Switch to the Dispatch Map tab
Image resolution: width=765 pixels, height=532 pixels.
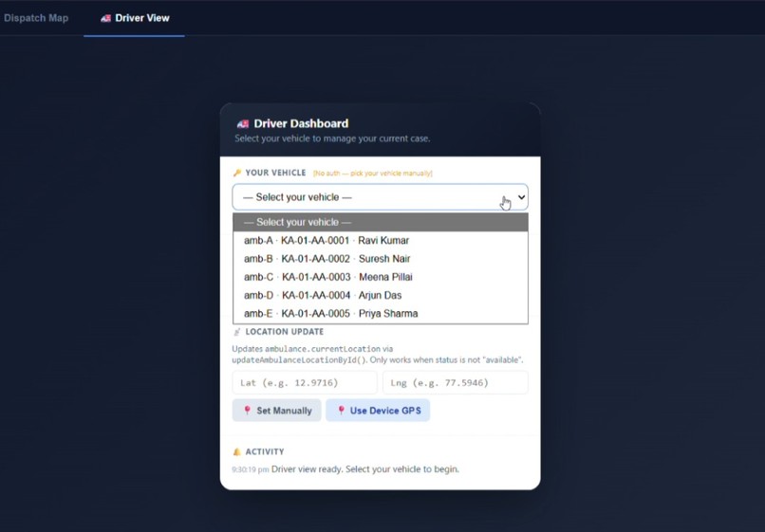pos(36,18)
